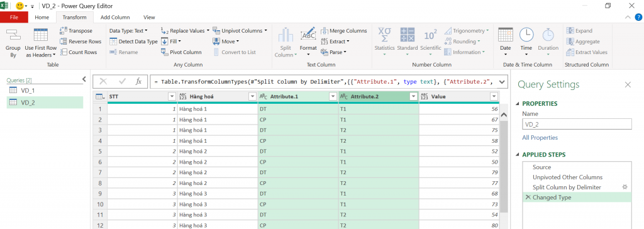Collapse the Queries pane
This screenshot has width=644, height=229.
click(x=84, y=79)
